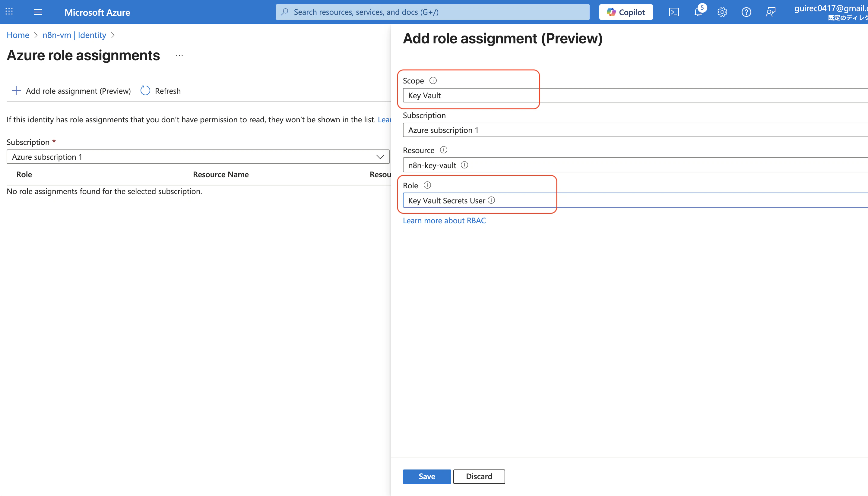Image resolution: width=868 pixels, height=496 pixels.
Task: Open the hamburger portal menu
Action: (x=38, y=12)
